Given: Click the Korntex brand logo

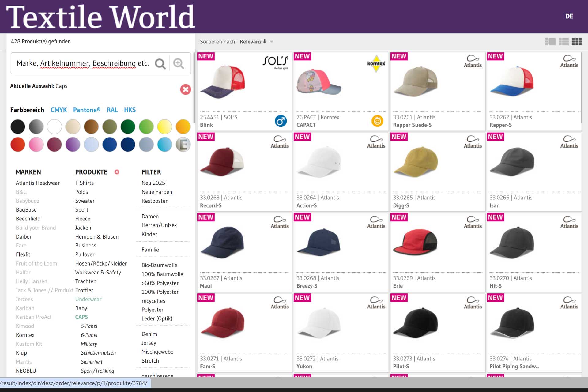Looking at the screenshot, I should pos(376,63).
